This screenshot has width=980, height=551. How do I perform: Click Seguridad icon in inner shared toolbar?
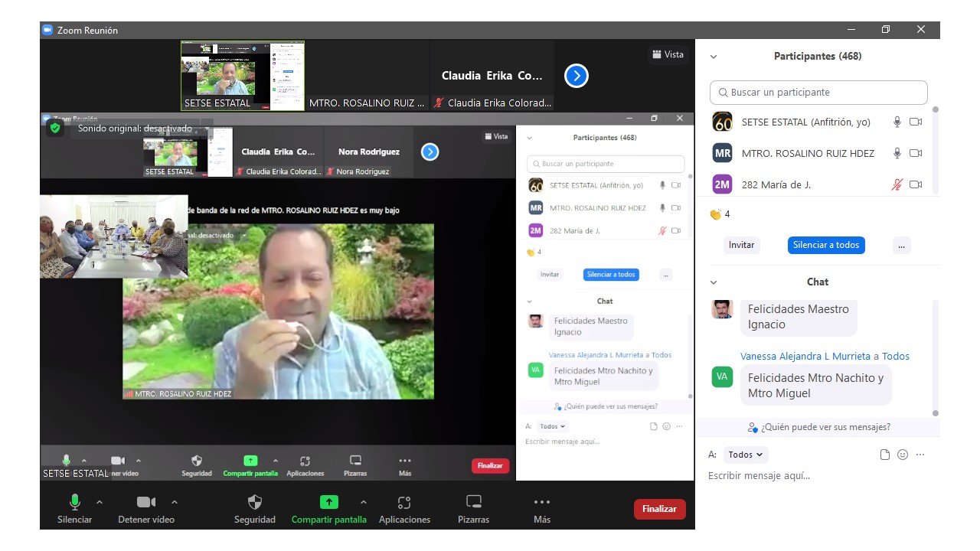(x=197, y=461)
